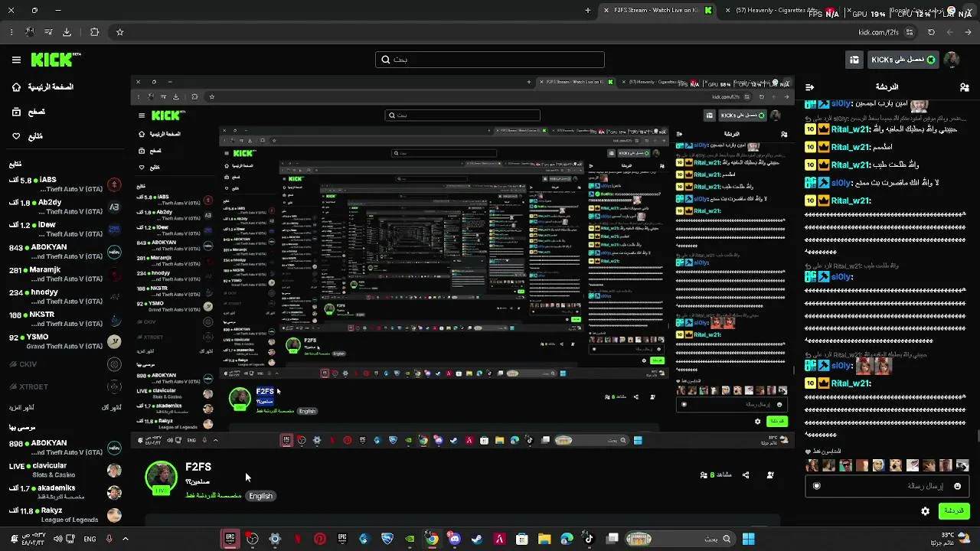Open hnodyy channel in the sidebar
980x551 pixels.
65,297
